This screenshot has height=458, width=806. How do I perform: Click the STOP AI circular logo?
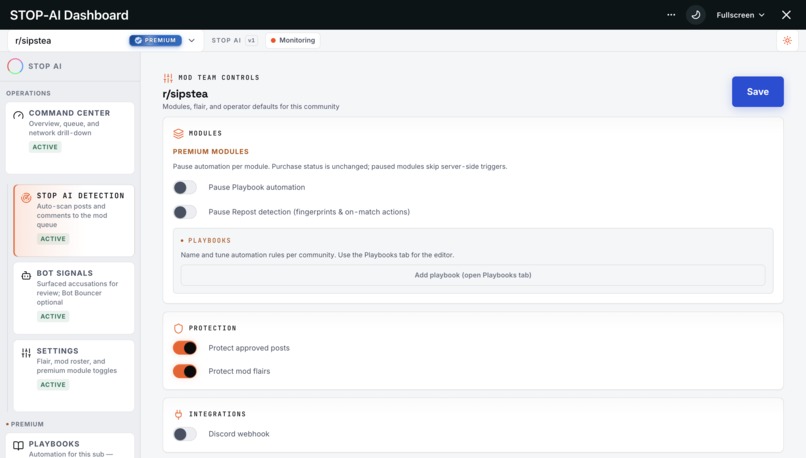click(x=15, y=66)
